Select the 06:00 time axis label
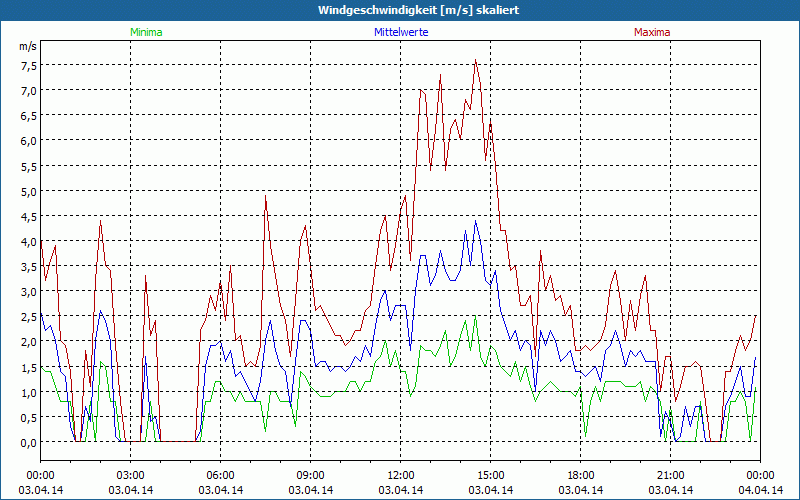800x500 pixels. pyautogui.click(x=221, y=474)
